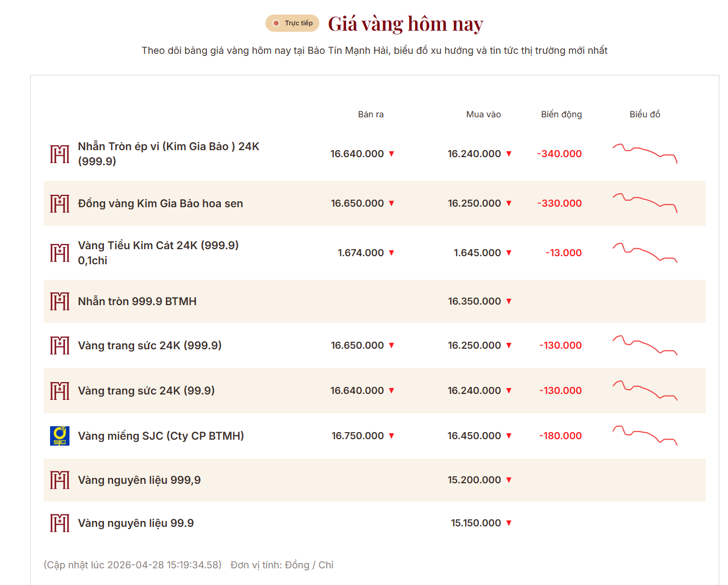Click the brand icon for Đồng vàng Kim Gia Bảo hoa sen
728x585 pixels.
click(x=60, y=203)
